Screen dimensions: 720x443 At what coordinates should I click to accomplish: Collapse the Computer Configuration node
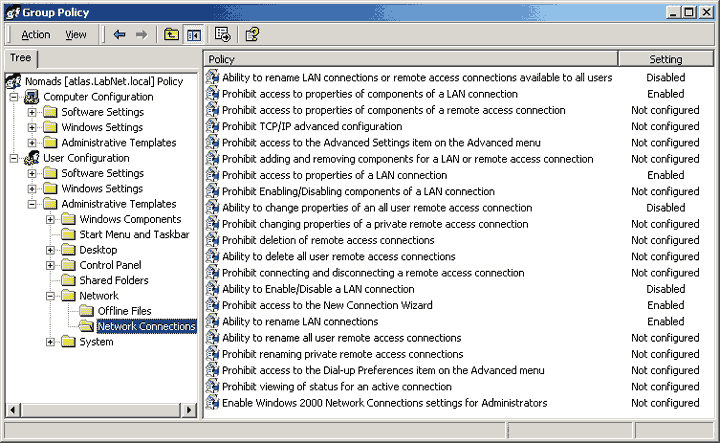(14, 97)
